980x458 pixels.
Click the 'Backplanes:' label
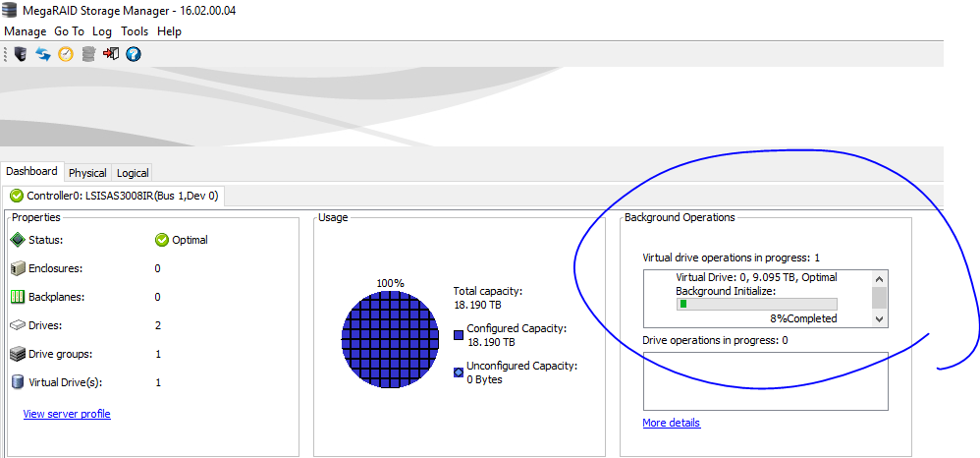tap(56, 297)
